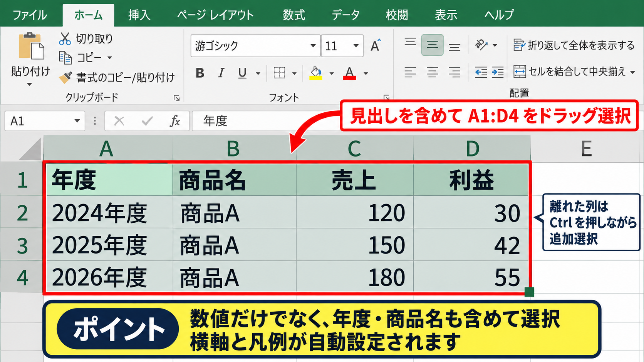Toggle Bold formatting
This screenshot has width=644, height=362.
click(x=200, y=73)
